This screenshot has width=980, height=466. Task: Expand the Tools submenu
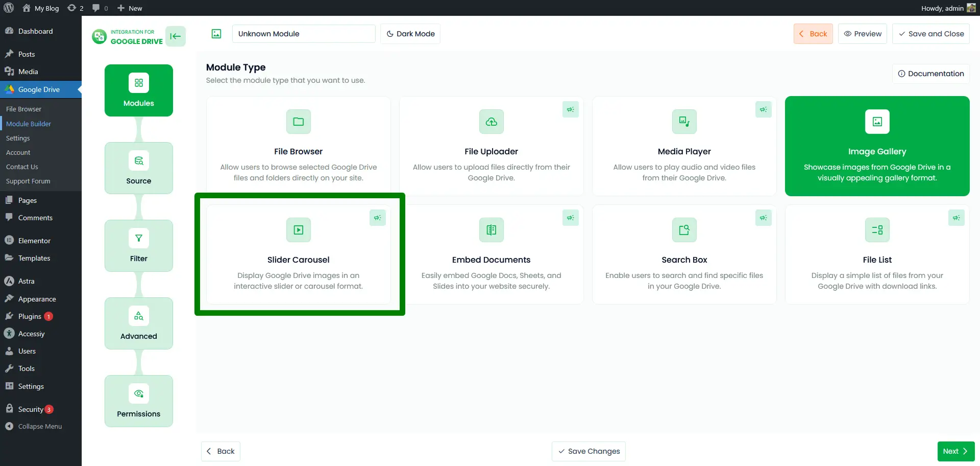[26, 368]
